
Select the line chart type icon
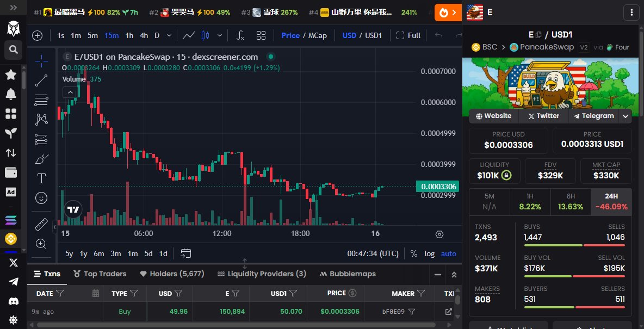[189, 36]
